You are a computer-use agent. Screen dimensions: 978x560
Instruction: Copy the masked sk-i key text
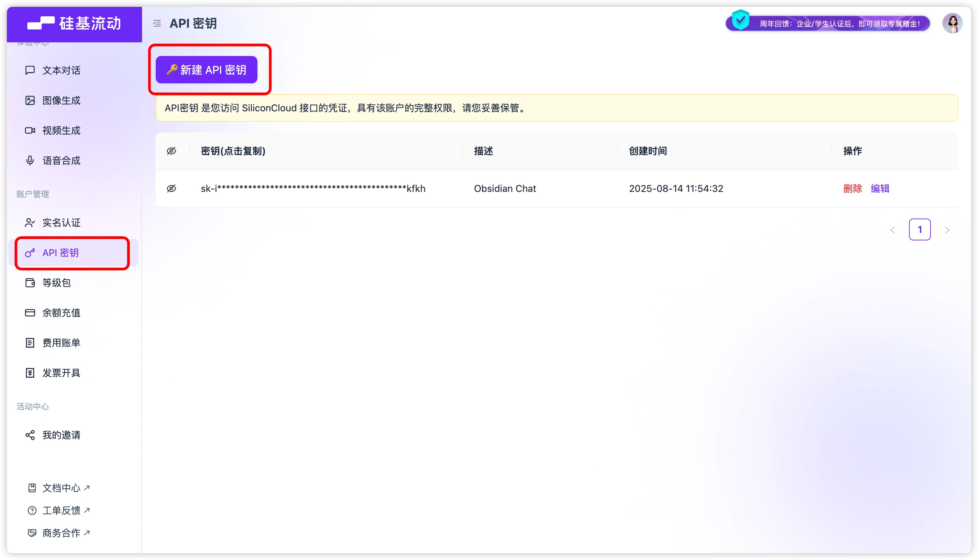point(313,188)
